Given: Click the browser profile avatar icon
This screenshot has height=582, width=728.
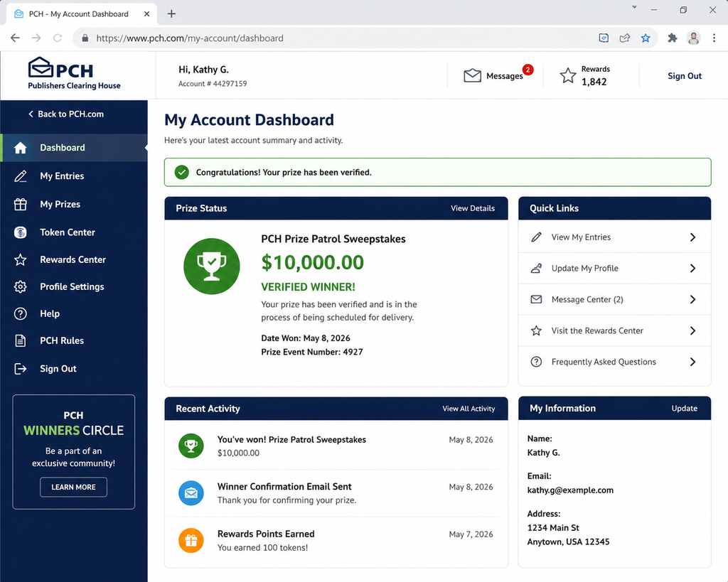Looking at the screenshot, I should pyautogui.click(x=694, y=38).
